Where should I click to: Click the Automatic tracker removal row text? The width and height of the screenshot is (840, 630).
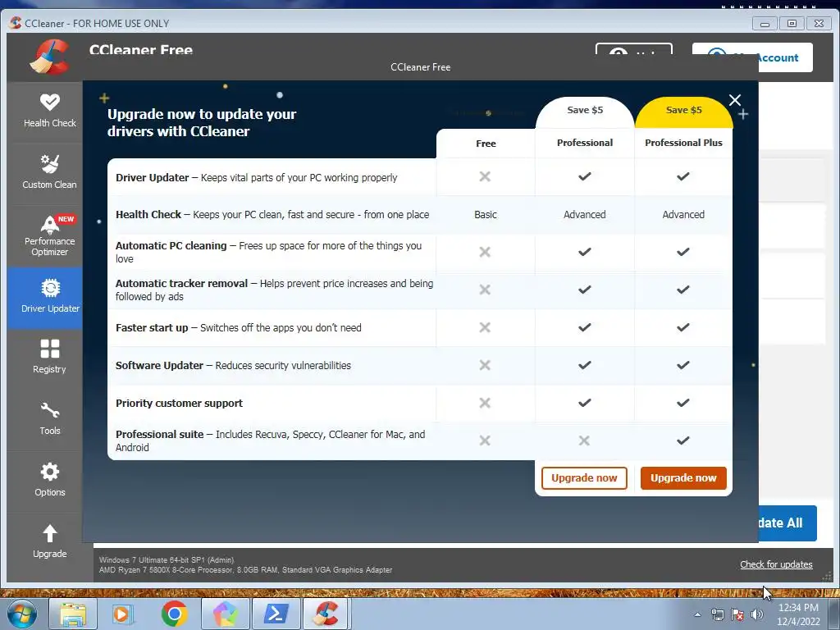click(274, 290)
